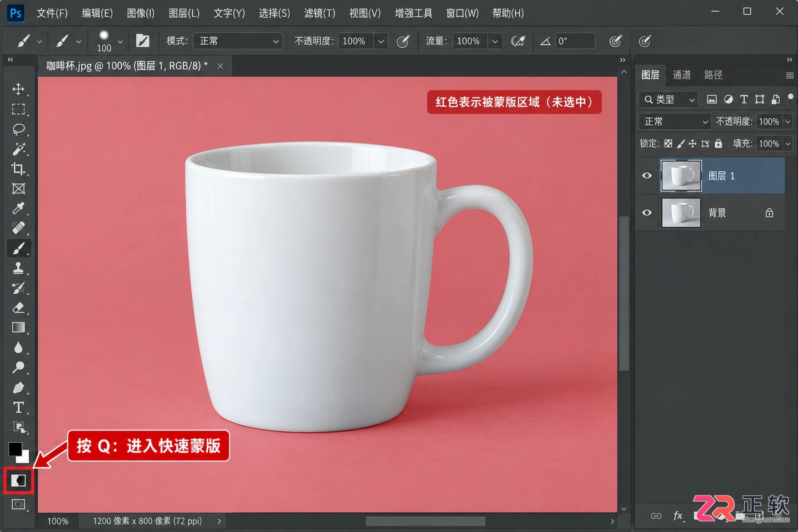Select the Horizontal Type tool
Viewport: 798px width, 532px height.
click(18, 408)
